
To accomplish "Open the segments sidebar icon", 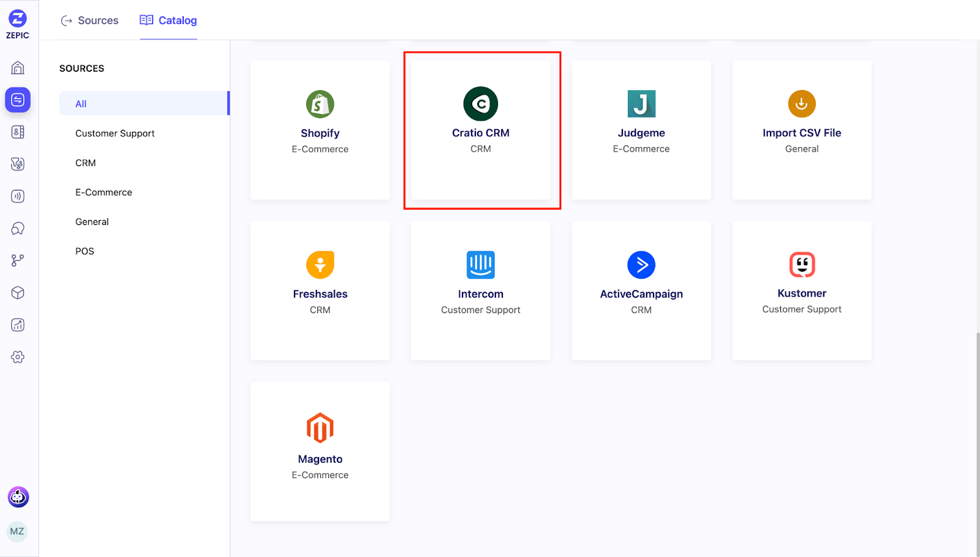I will coord(18,164).
